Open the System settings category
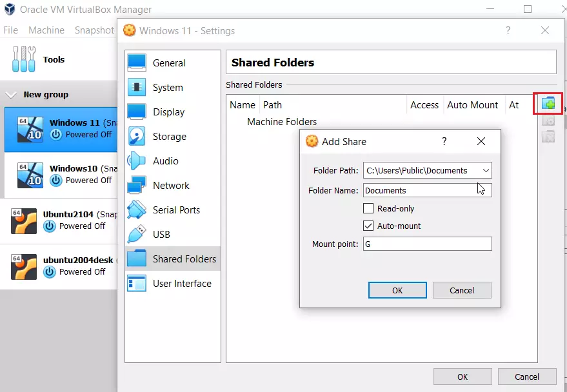This screenshot has width=567, height=392. 173,88
